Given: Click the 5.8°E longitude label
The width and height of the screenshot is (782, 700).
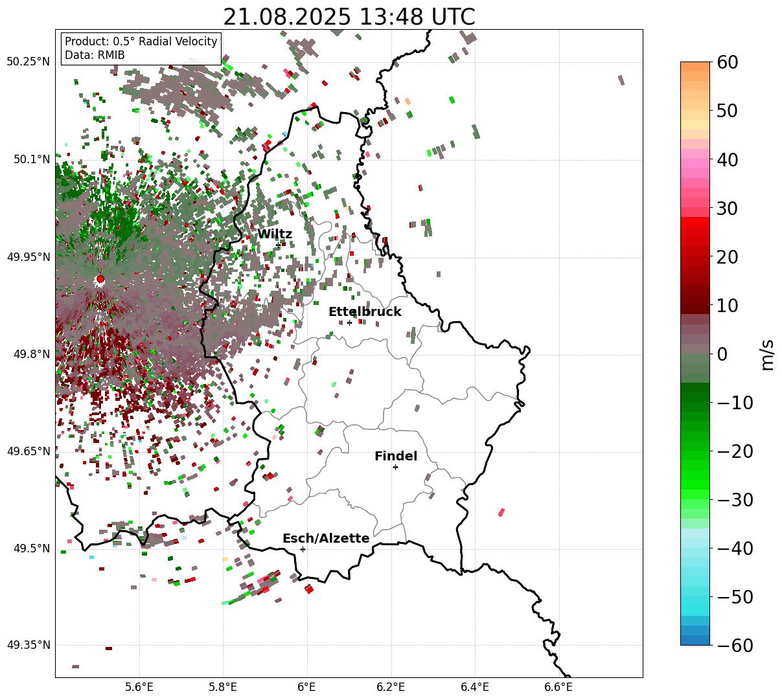Looking at the screenshot, I should pos(223,687).
